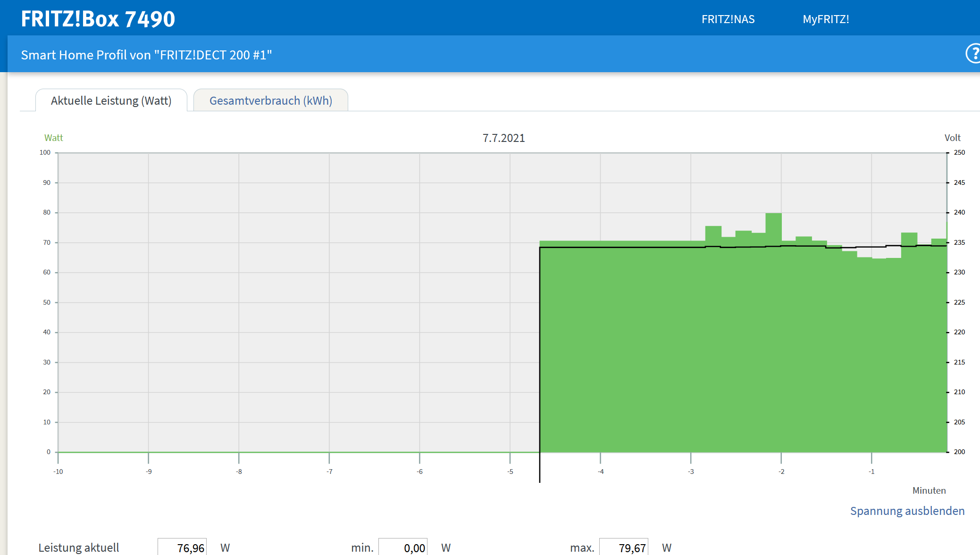This screenshot has height=555, width=980.
Task: Click the tallest green bar near 80 Watt
Action: pyautogui.click(x=773, y=227)
